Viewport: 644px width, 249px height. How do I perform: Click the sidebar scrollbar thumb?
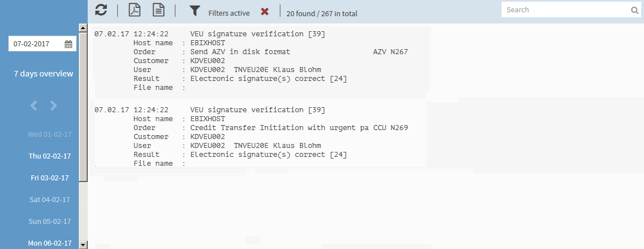[83, 107]
